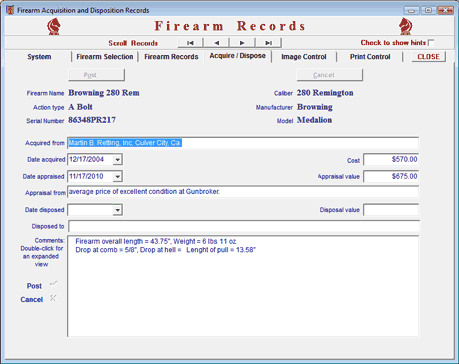Click the model value Medalion
This screenshot has height=364, width=459.
pos(314,120)
